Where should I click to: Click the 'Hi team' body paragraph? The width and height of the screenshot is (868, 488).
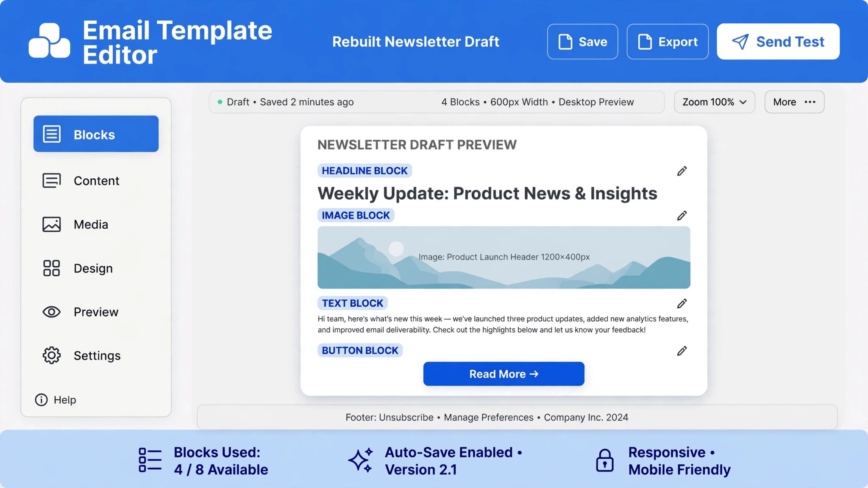[503, 324]
